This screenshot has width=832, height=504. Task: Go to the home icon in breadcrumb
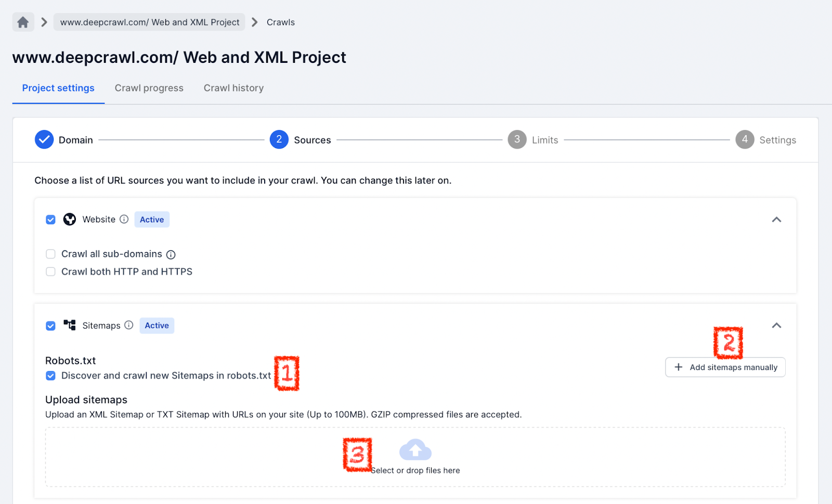[23, 22]
